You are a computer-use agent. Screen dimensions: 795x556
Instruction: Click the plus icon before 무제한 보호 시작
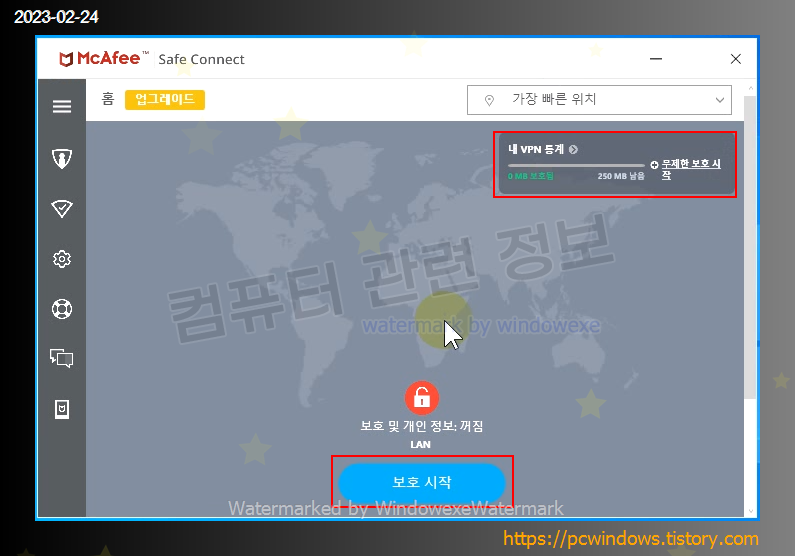[655, 165]
